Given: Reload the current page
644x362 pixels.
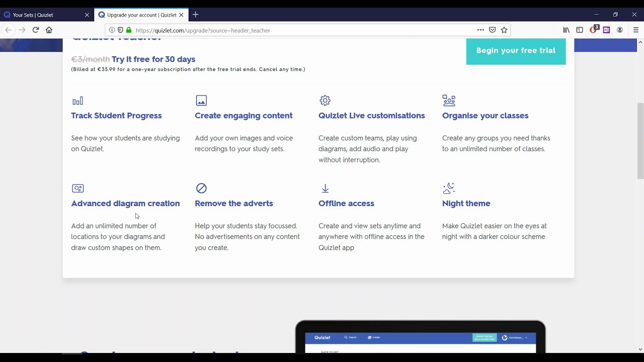Looking at the screenshot, I should coord(36,30).
